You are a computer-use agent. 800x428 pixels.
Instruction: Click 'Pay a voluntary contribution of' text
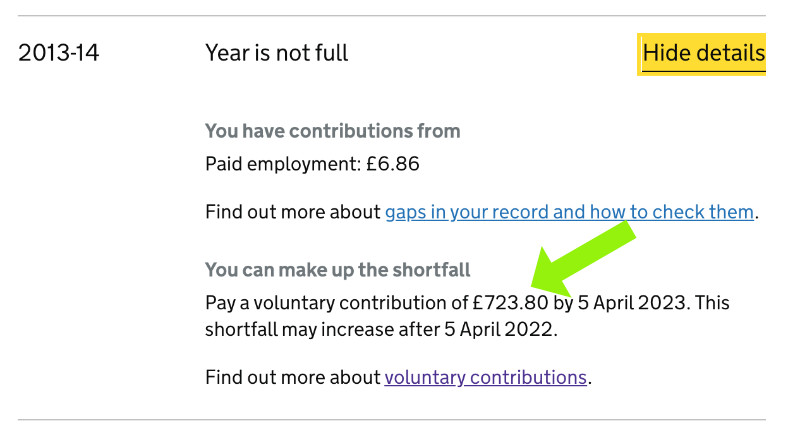tap(337, 302)
